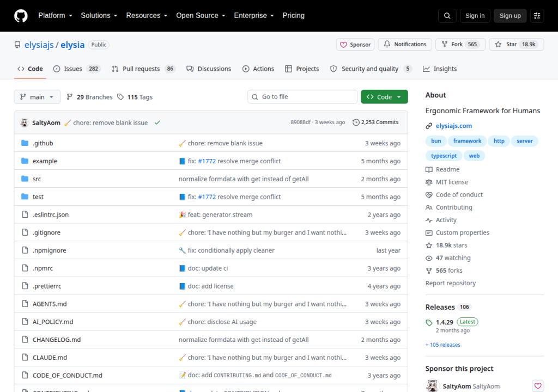Click the Go to file search field
This screenshot has width=558, height=392.
(302, 97)
